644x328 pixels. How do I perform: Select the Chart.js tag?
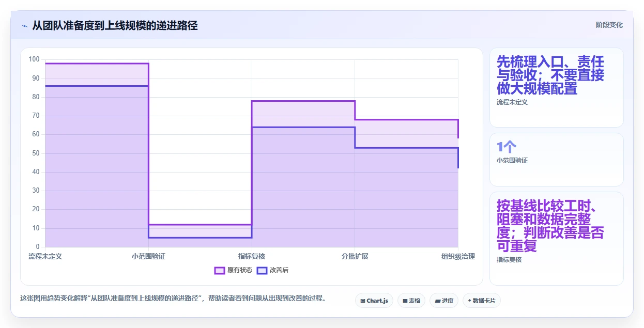click(x=374, y=301)
